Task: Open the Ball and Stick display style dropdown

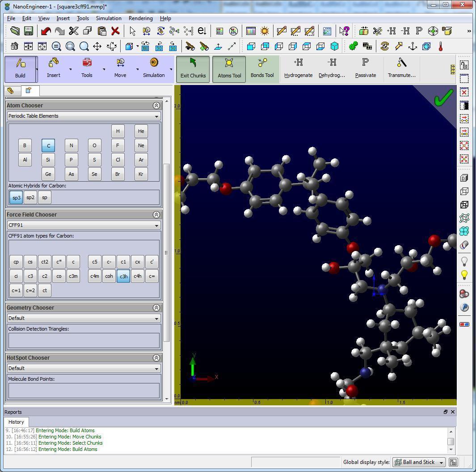Action: click(x=418, y=462)
